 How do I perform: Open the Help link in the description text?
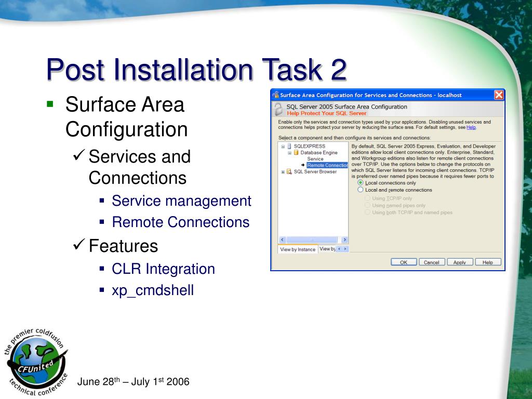click(471, 127)
